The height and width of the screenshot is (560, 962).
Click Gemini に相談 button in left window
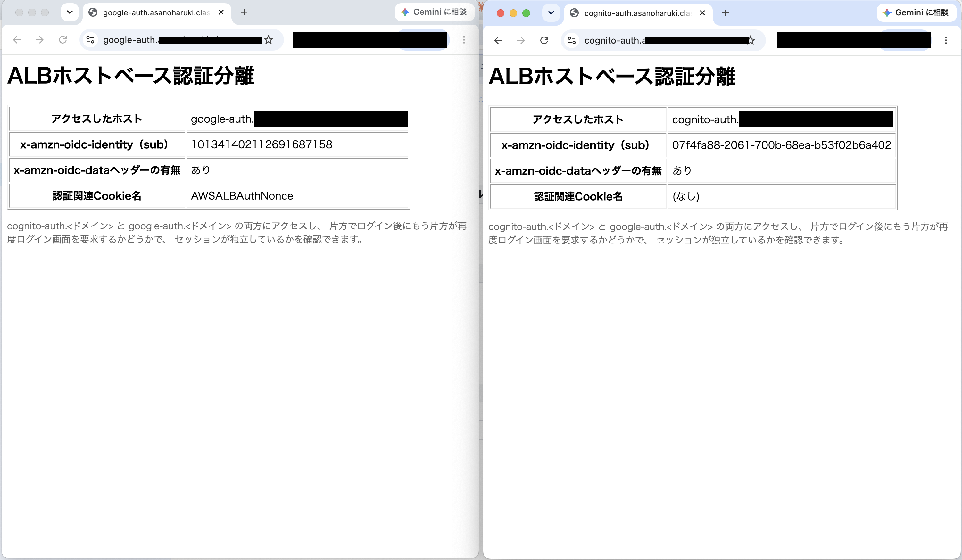click(x=435, y=12)
